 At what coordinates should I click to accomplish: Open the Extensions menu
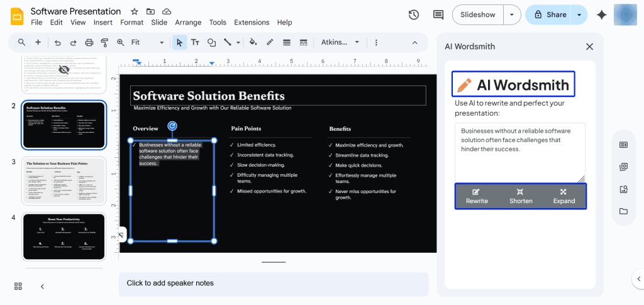pyautogui.click(x=252, y=23)
